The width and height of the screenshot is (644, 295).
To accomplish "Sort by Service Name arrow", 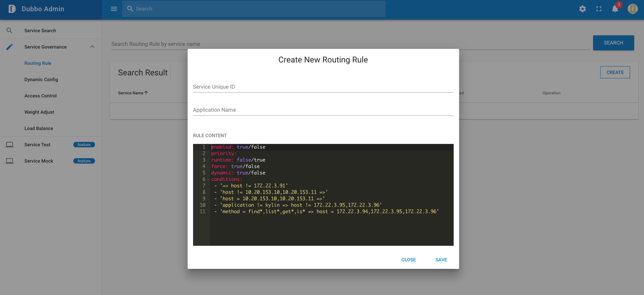I will pos(146,93).
